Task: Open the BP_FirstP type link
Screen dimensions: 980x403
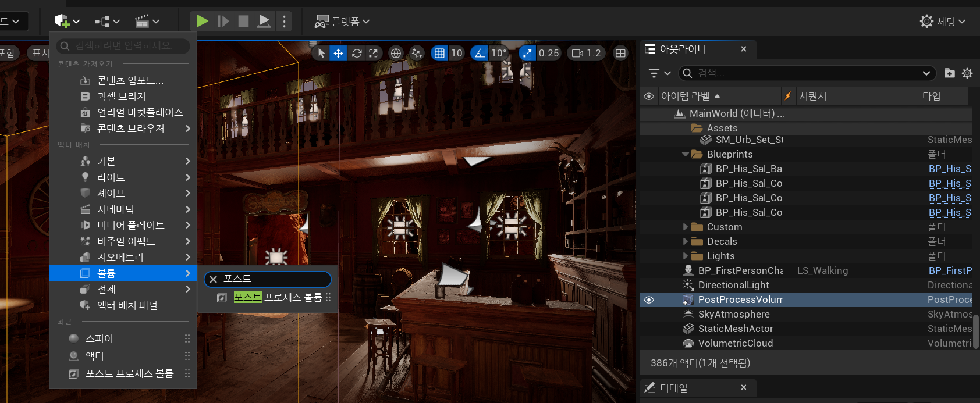Action: point(950,270)
